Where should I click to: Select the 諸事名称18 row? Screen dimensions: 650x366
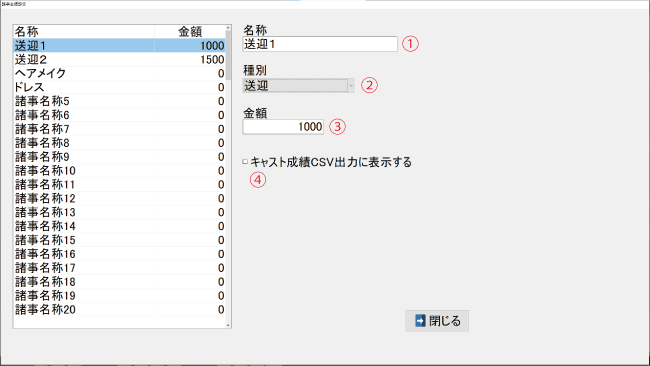[119, 282]
